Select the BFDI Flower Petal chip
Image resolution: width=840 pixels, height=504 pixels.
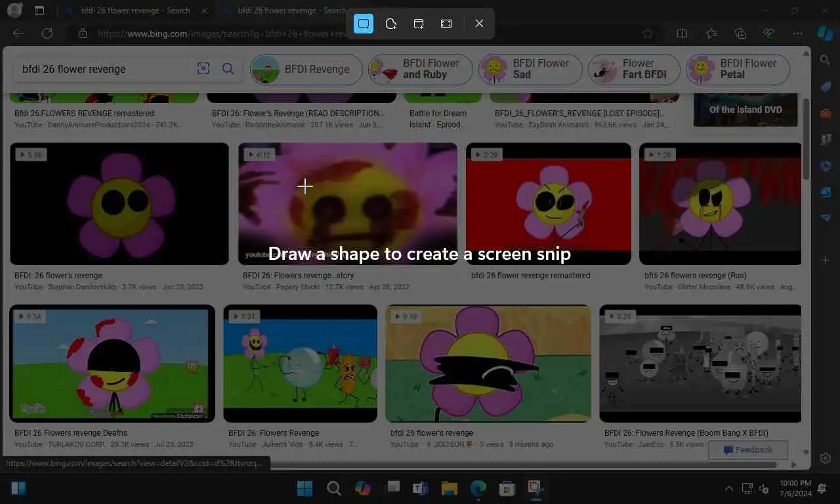coord(738,69)
